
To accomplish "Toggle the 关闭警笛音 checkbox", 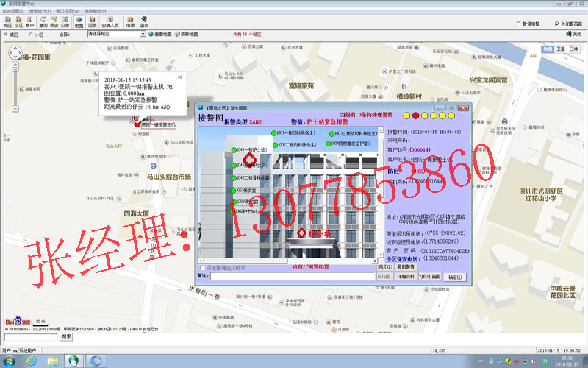I will click(556, 24).
